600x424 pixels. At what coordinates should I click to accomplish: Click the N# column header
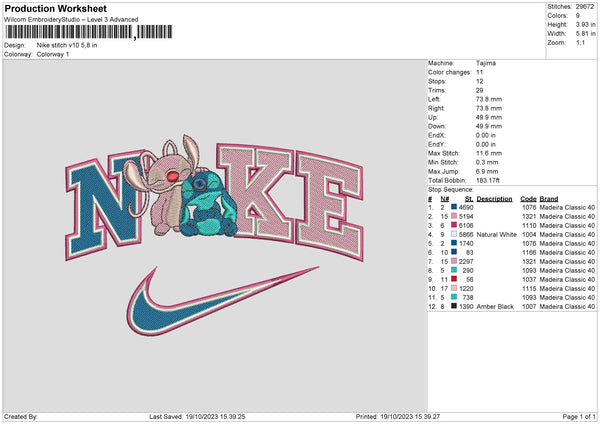(445, 199)
